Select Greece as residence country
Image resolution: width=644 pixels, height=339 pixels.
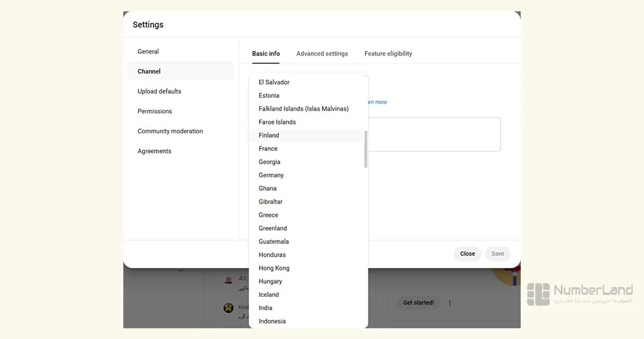(x=306, y=215)
